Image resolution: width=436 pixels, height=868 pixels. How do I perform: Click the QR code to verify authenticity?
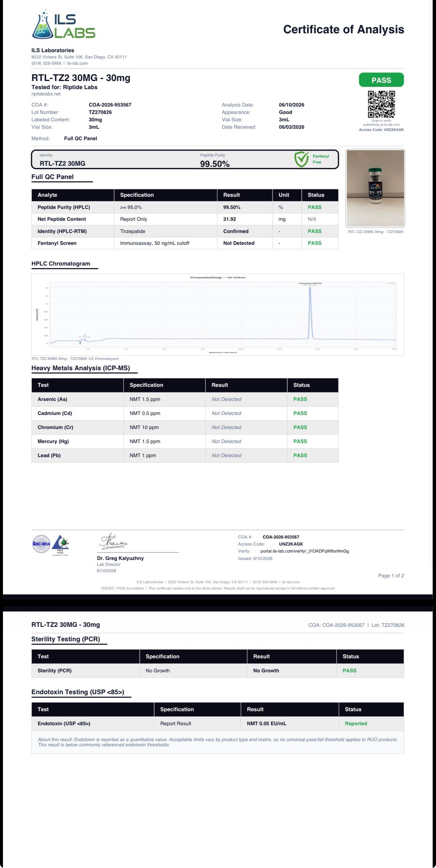click(381, 104)
